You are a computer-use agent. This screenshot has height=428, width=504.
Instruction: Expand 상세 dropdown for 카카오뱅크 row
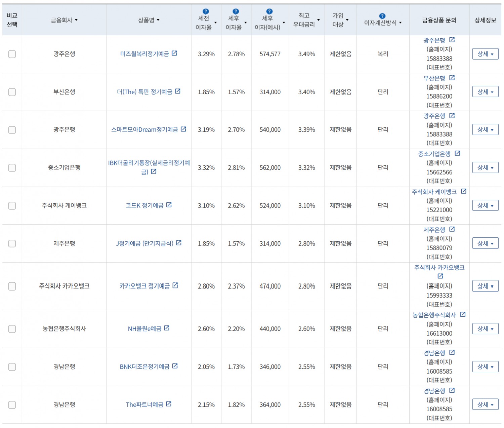485,286
